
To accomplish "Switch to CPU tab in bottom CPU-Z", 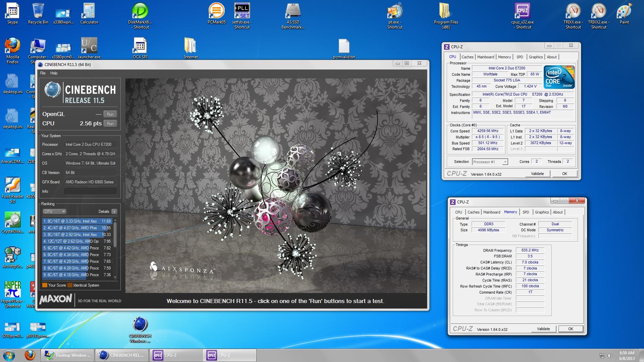I will [x=459, y=212].
